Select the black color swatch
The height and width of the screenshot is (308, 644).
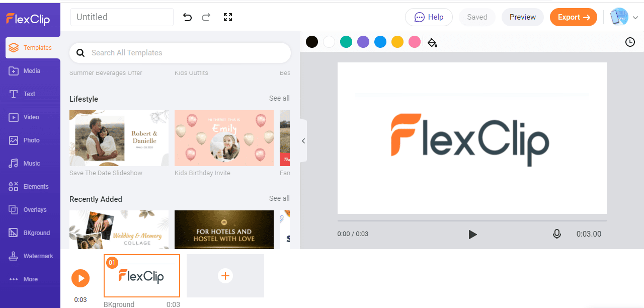point(312,42)
